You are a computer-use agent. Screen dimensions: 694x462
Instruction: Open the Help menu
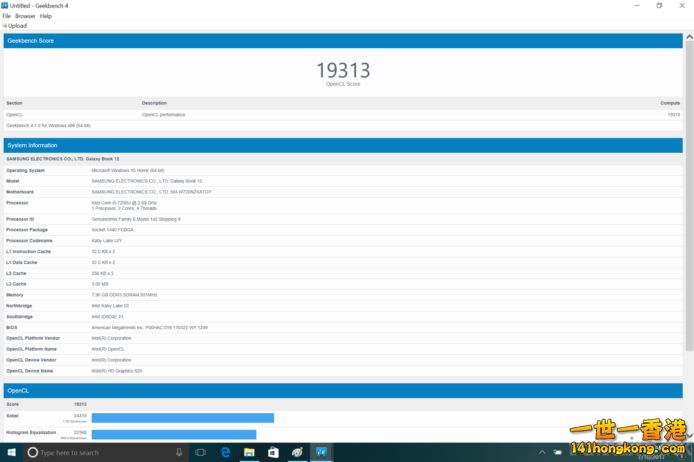[x=46, y=16]
